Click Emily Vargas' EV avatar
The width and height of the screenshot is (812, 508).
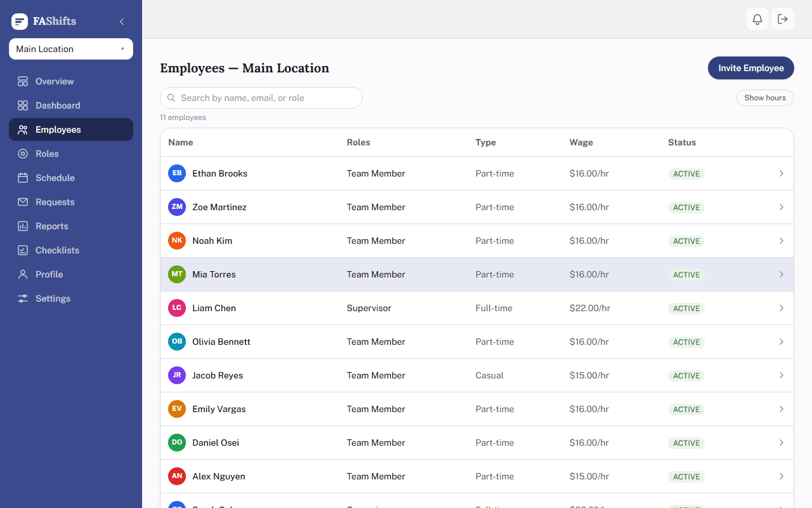point(177,409)
